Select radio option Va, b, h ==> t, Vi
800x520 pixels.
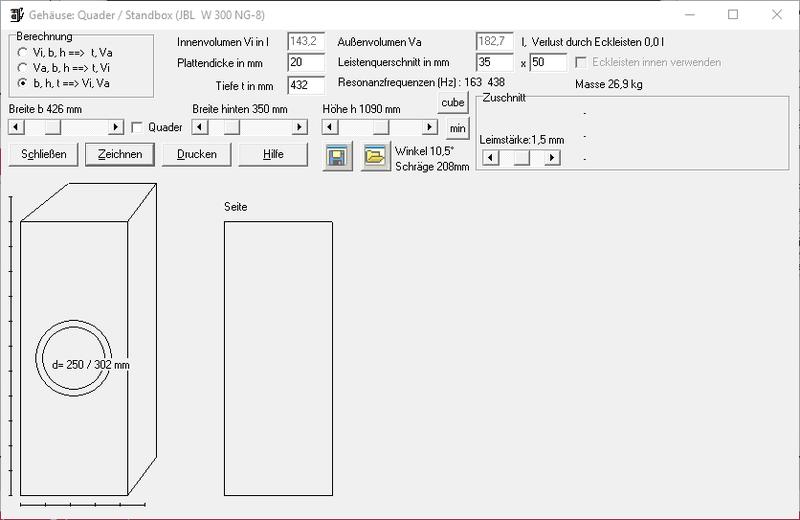point(23,66)
